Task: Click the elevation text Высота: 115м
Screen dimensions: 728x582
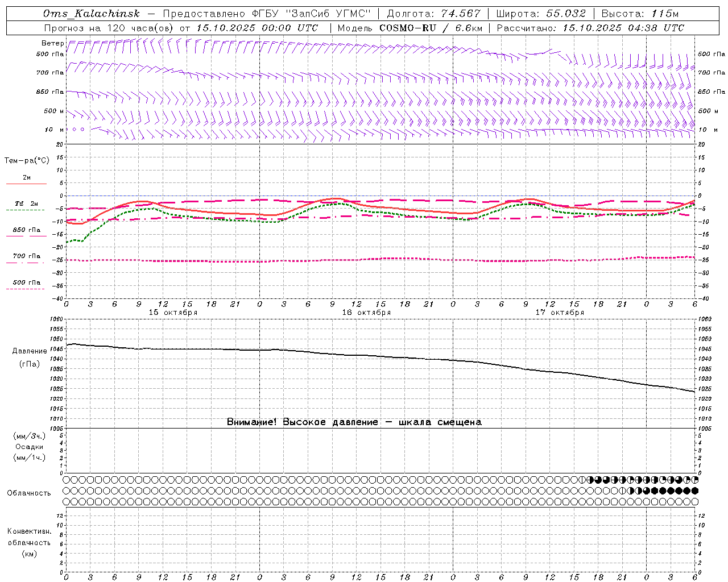Action: pos(640,14)
